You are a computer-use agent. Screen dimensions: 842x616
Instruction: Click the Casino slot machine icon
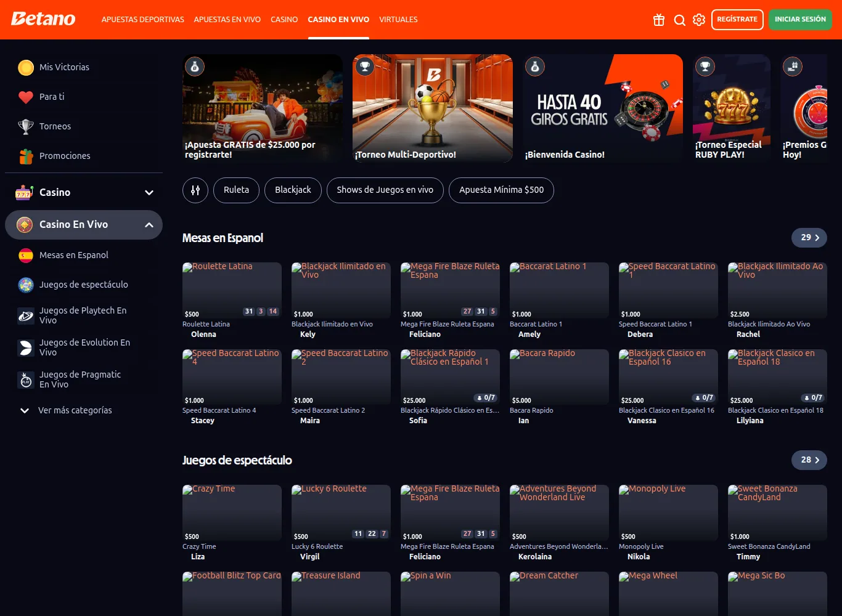pyautogui.click(x=24, y=192)
